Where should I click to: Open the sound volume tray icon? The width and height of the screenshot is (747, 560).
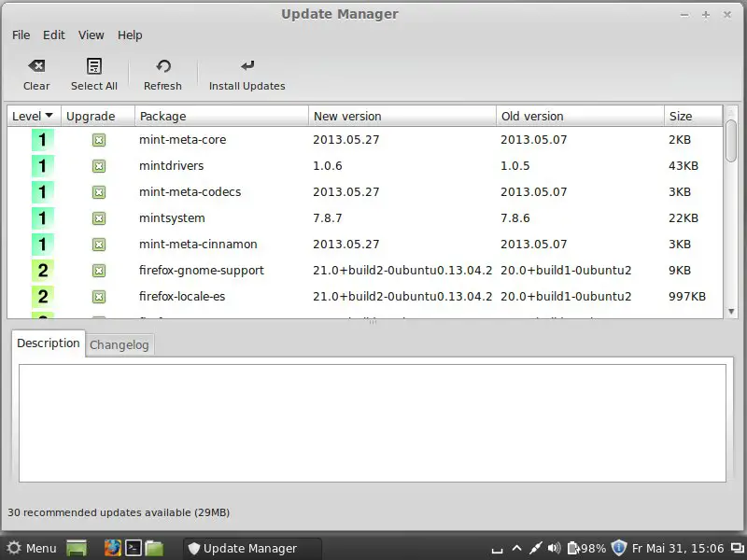[554, 549]
